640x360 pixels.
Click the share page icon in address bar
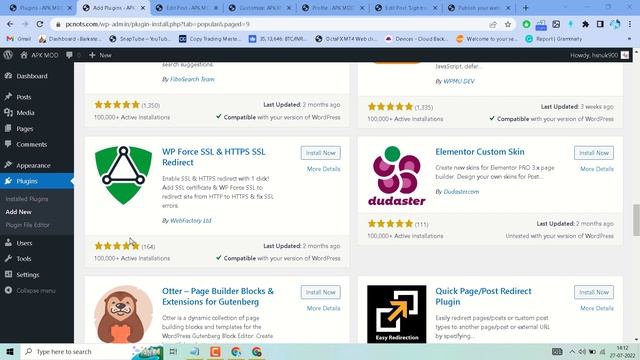[x=493, y=24]
